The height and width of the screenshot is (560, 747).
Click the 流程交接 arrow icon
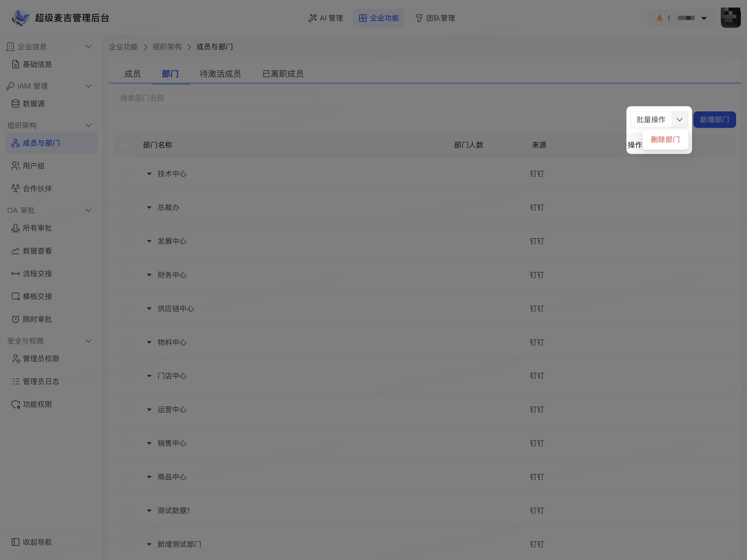[15, 273]
